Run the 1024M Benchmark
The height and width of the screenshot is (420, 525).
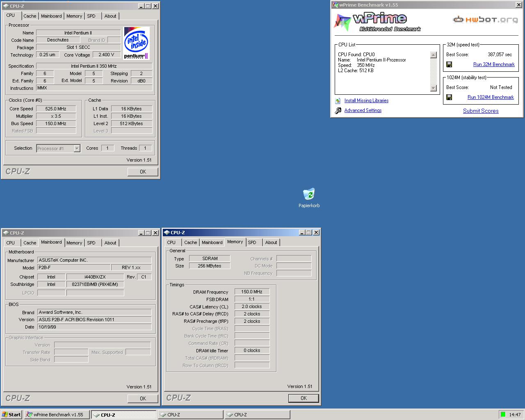(x=491, y=97)
